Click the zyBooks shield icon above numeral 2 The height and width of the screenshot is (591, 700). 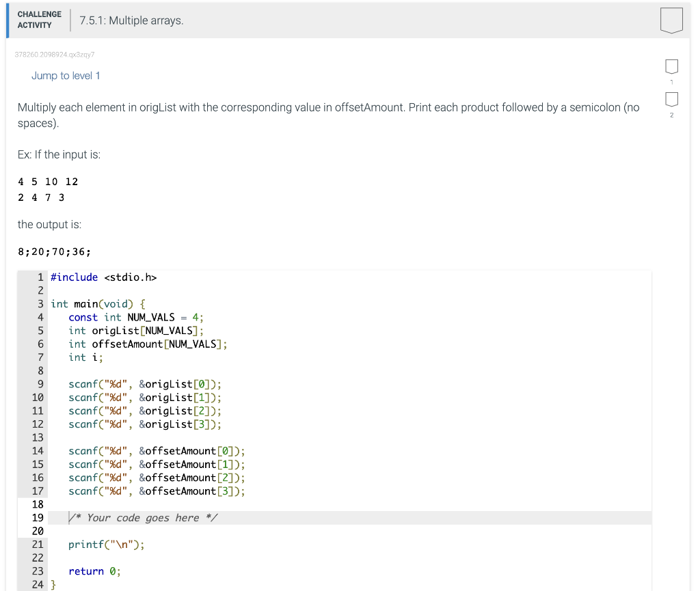[671, 100]
